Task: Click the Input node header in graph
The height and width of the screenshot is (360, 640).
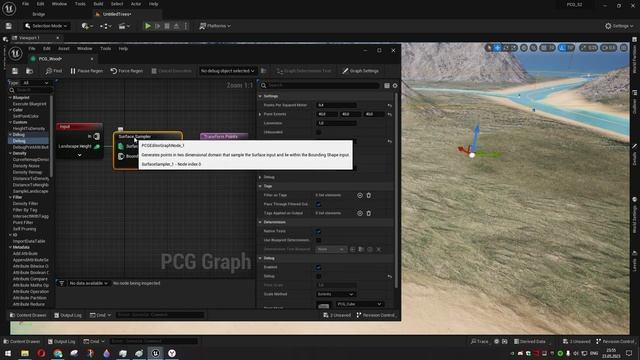Action: click(79, 127)
